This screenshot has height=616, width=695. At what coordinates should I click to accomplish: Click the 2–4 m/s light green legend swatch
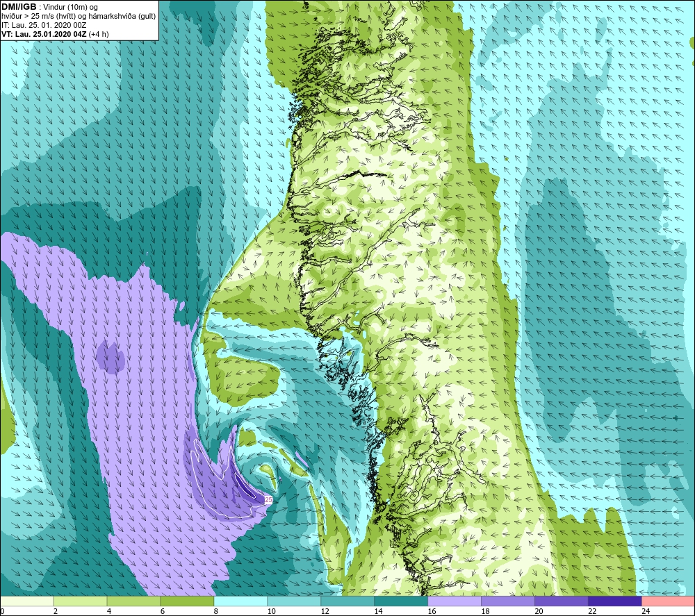(x=80, y=601)
